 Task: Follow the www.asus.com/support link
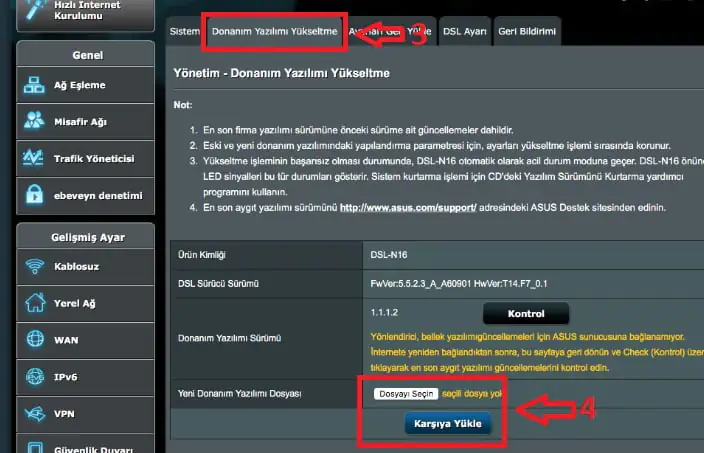[x=408, y=207]
